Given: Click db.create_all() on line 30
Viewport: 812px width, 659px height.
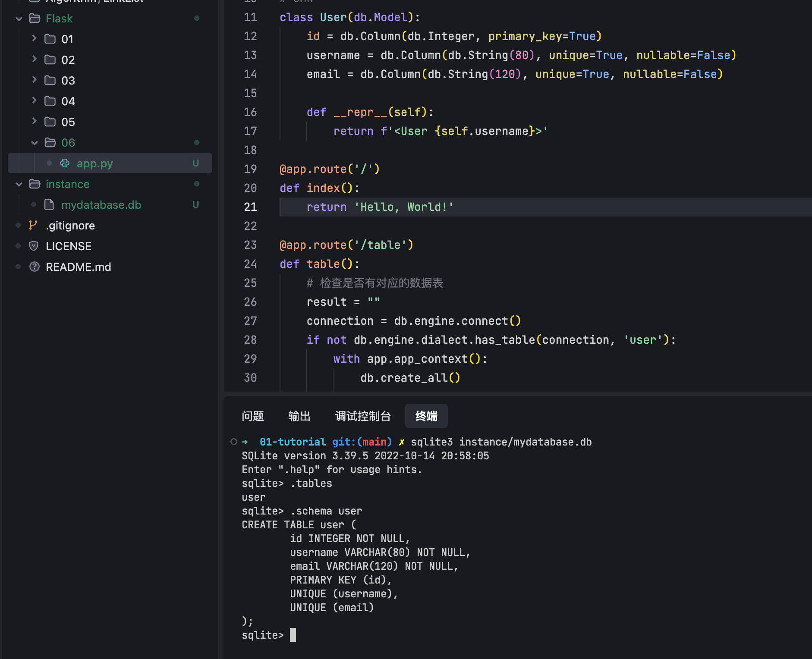Looking at the screenshot, I should pos(410,378).
